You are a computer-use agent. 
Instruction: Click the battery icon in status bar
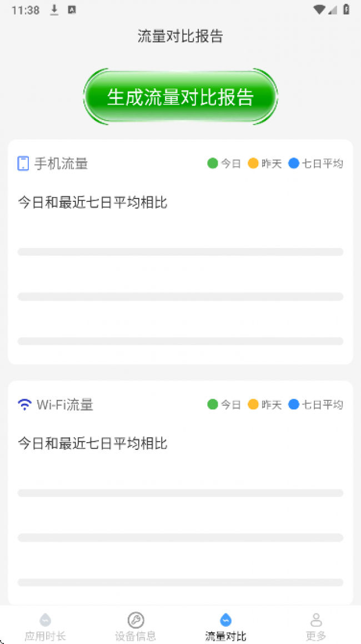(x=347, y=9)
